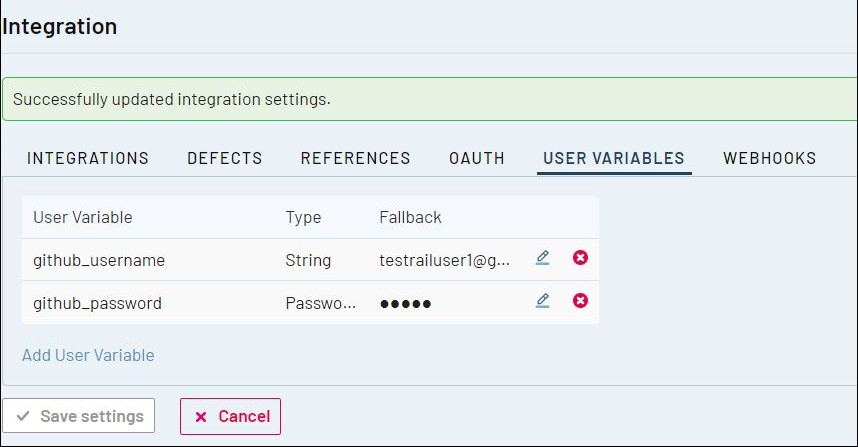858x447 pixels.
Task: Edit the github_password variable
Action: (542, 301)
